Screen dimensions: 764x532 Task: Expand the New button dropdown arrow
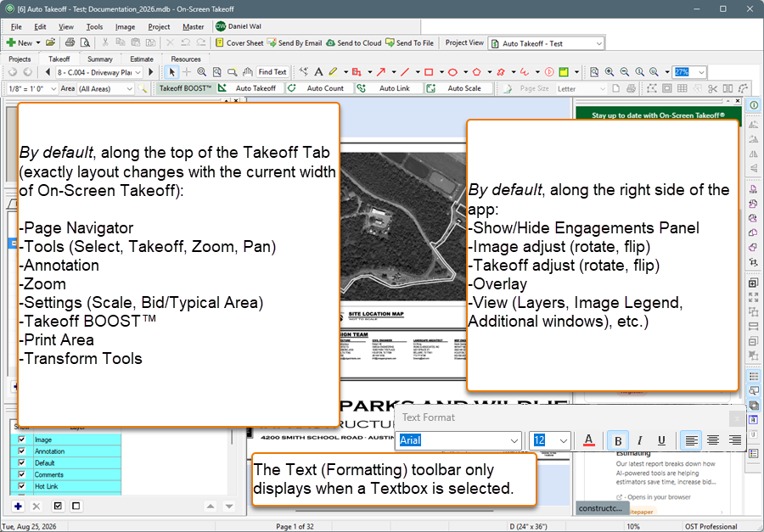click(x=38, y=43)
